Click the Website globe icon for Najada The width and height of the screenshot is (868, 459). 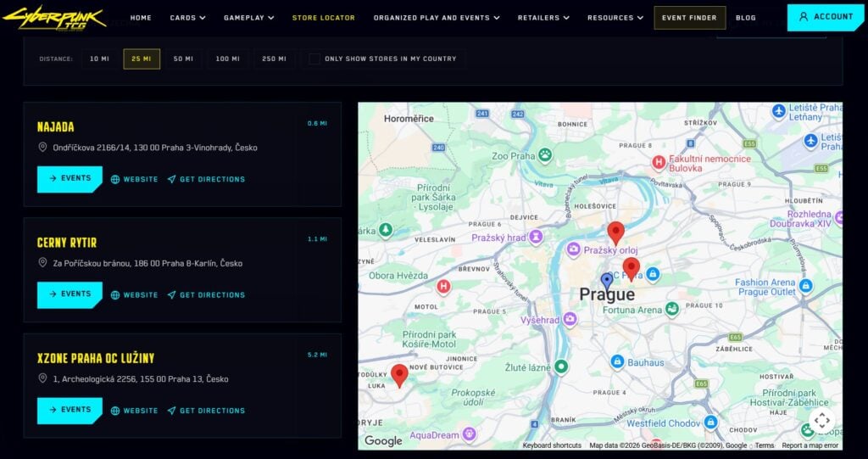115,179
